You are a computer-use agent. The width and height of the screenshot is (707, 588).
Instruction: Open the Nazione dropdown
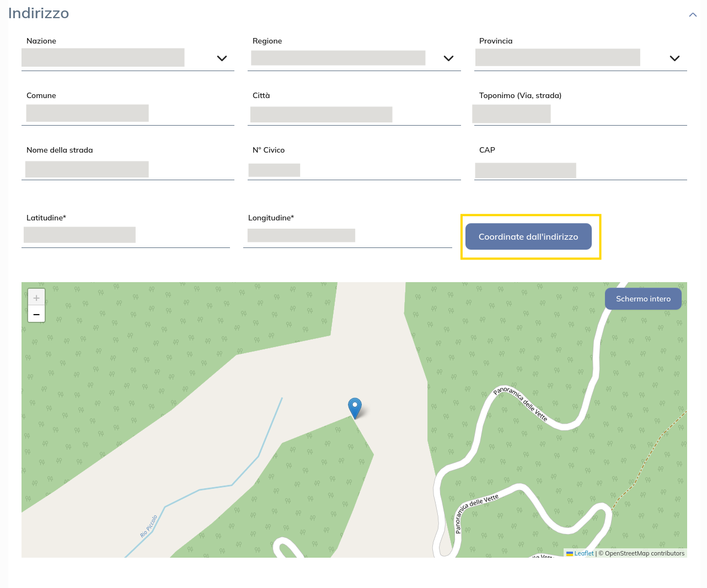pyautogui.click(x=222, y=58)
